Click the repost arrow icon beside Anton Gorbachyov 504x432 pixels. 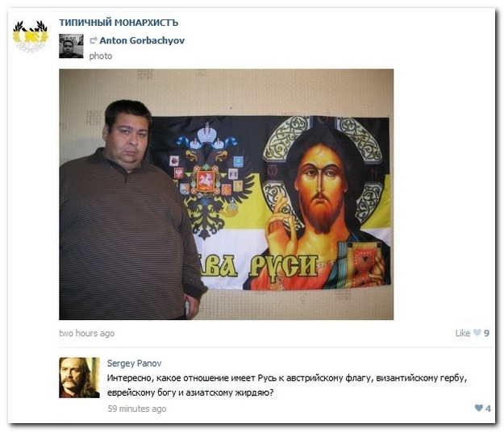[x=94, y=40]
